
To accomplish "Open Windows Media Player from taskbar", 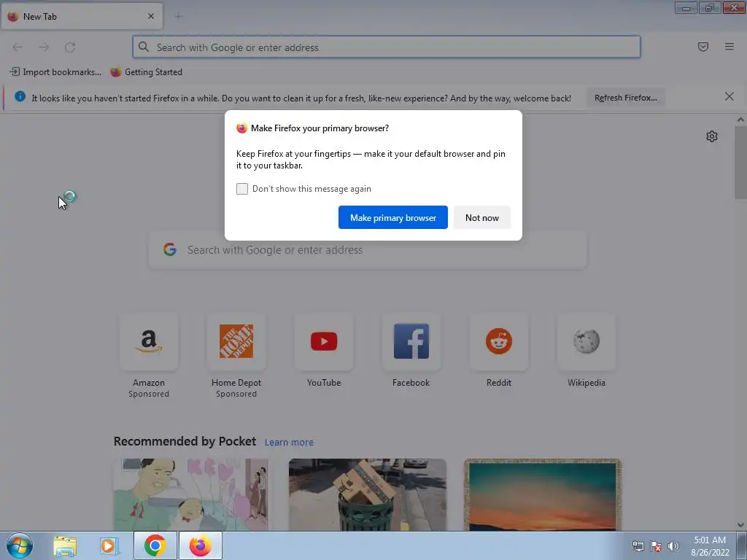I will 109,546.
